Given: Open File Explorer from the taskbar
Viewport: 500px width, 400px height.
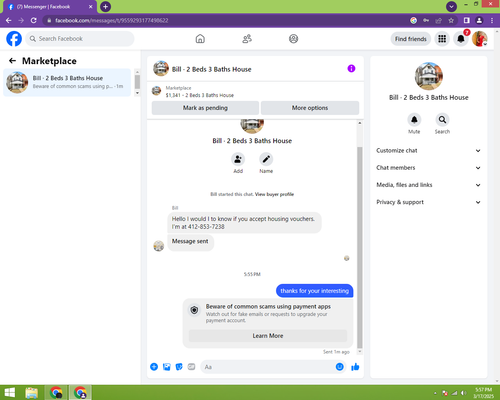Looking at the screenshot, I should pyautogui.click(x=32, y=393).
